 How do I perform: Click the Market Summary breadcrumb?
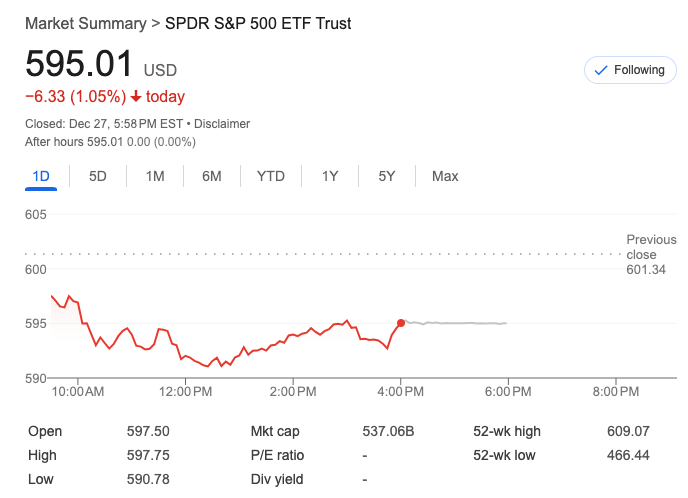click(84, 23)
